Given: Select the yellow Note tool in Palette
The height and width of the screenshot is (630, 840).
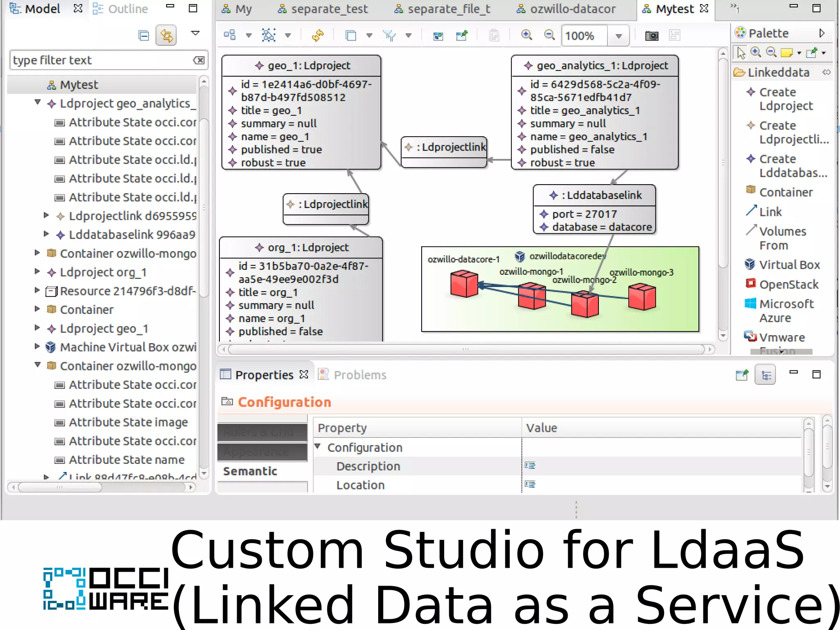Looking at the screenshot, I should coord(787,52).
